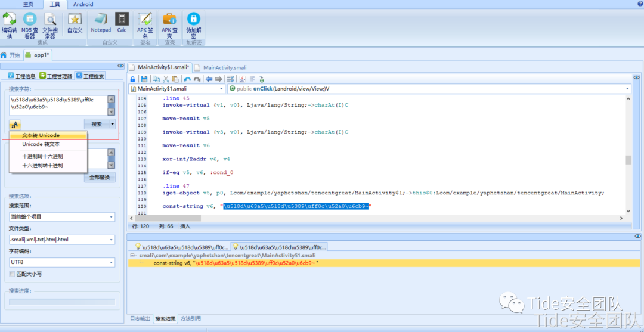Click the text conversion 'A' icon button
Screen dimensions: 644x332
click(15, 125)
